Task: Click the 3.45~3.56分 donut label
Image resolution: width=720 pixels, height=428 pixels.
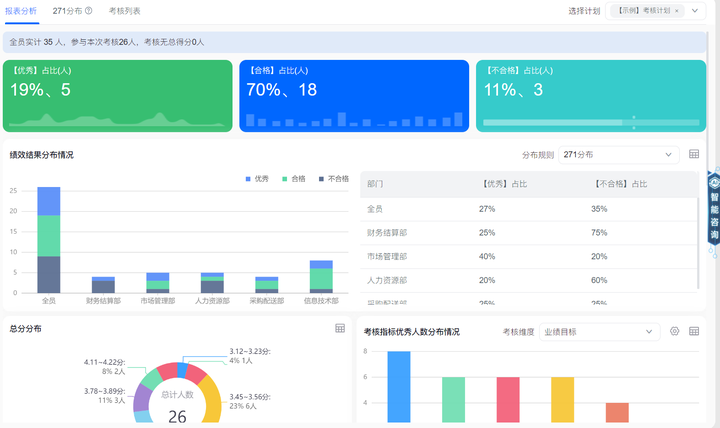Action: (250, 401)
